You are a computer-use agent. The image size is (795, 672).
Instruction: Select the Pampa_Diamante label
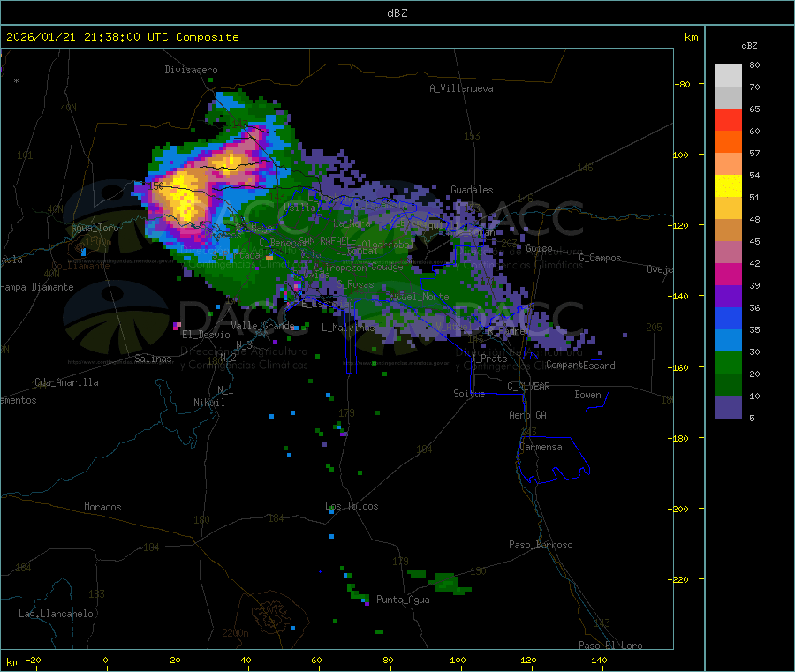tap(37, 287)
